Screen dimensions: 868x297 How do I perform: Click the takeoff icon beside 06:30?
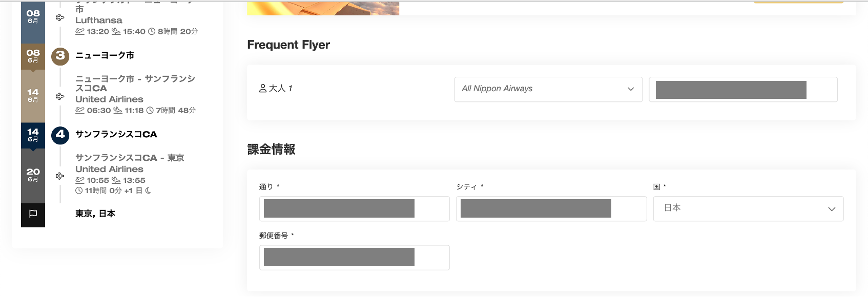80,110
